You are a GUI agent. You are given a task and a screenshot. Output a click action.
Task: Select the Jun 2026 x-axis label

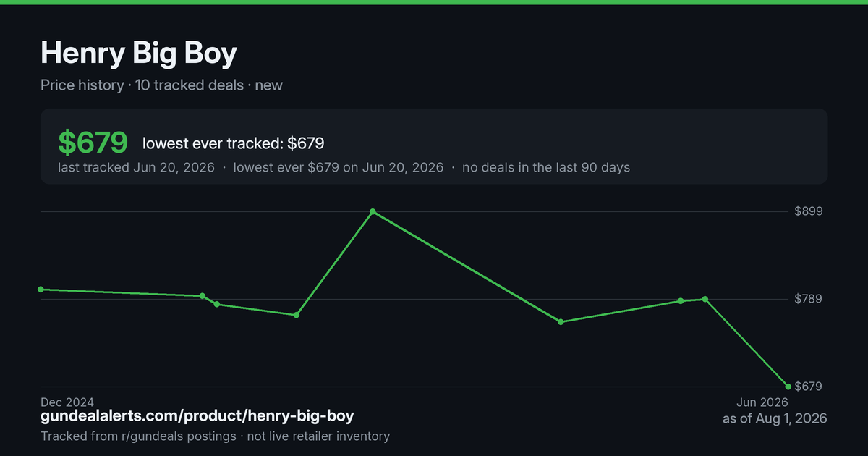click(762, 402)
